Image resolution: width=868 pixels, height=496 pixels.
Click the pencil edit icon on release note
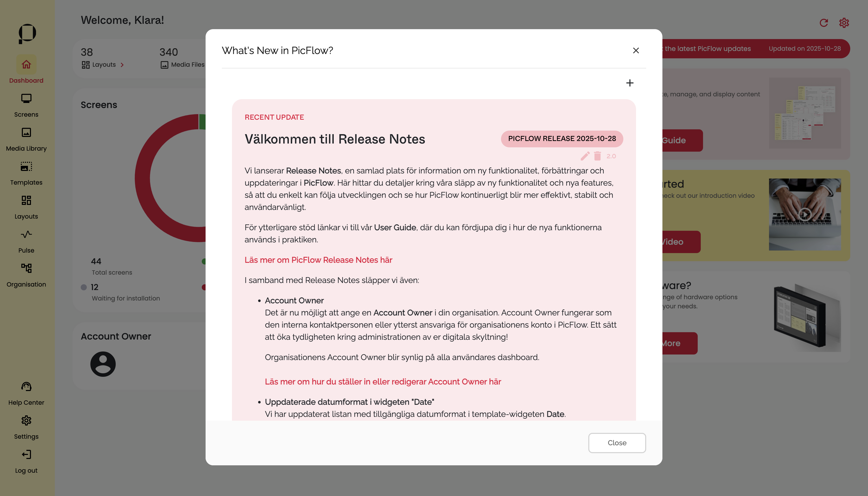coord(585,156)
